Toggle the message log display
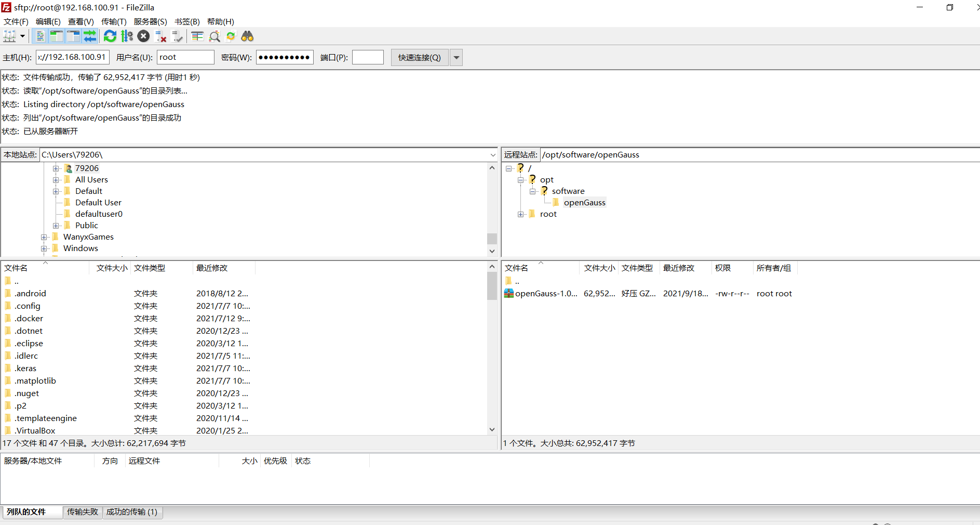 pos(40,36)
